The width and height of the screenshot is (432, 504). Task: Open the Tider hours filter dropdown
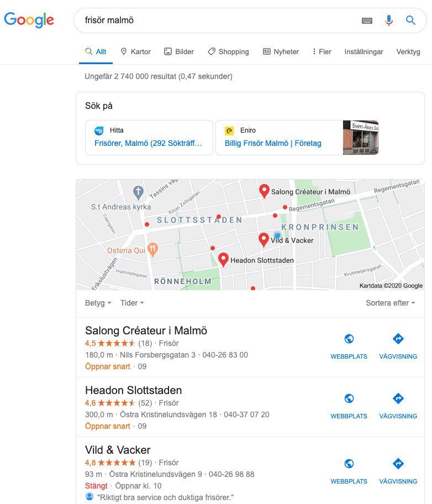pyautogui.click(x=132, y=303)
